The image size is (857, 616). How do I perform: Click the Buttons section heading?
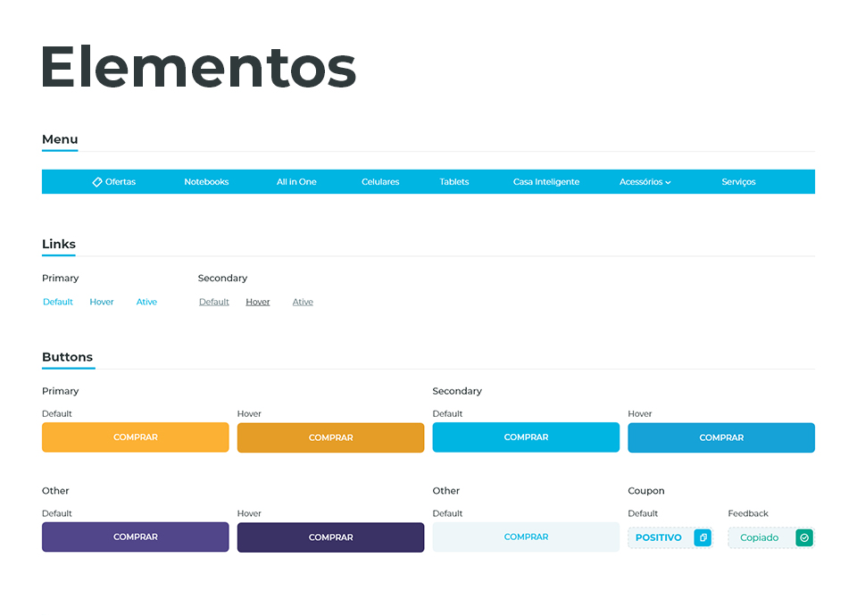(x=67, y=357)
